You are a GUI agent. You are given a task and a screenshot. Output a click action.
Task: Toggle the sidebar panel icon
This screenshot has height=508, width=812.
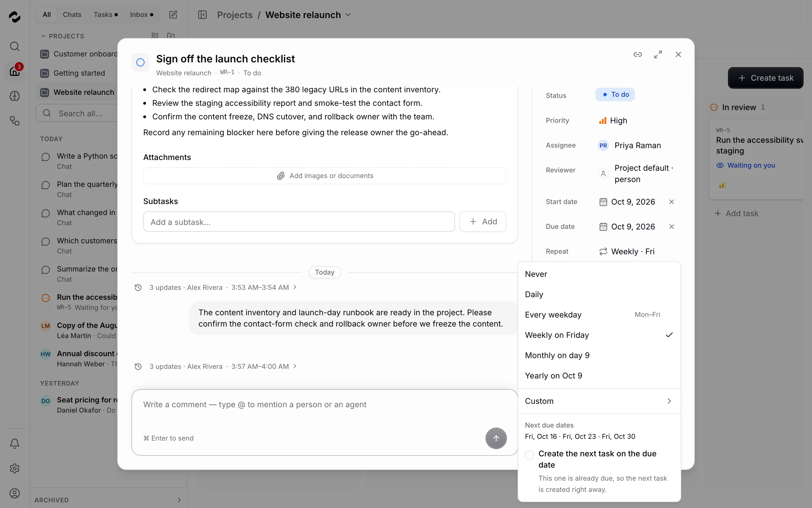202,14
